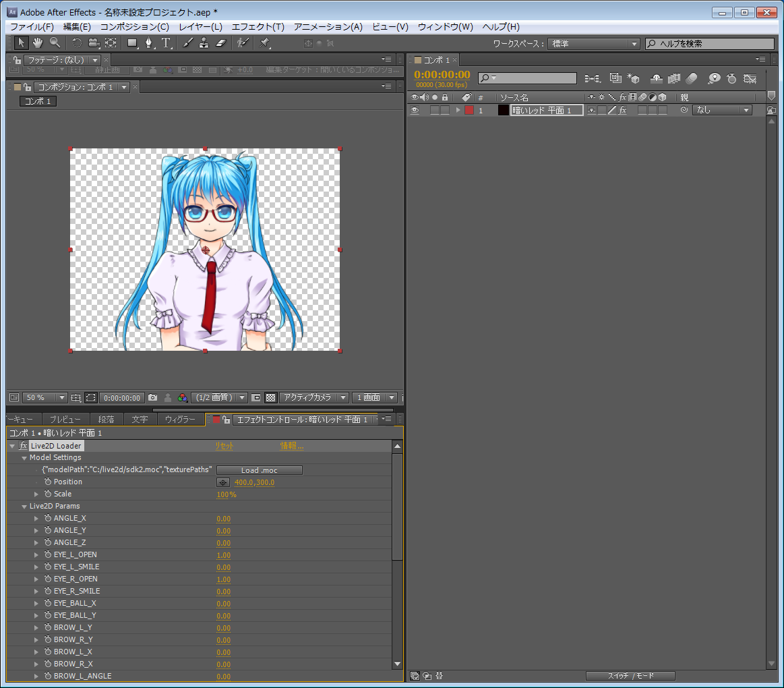Screen dimensions: 784x688
Task: Toggle the Live2D Loader fx enable icon
Action: tap(23, 445)
